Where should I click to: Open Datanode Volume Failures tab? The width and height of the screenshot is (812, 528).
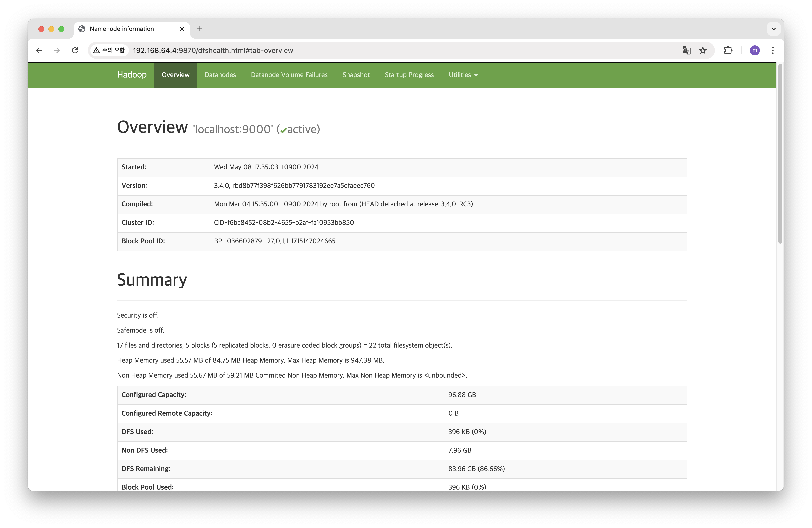pyautogui.click(x=289, y=75)
